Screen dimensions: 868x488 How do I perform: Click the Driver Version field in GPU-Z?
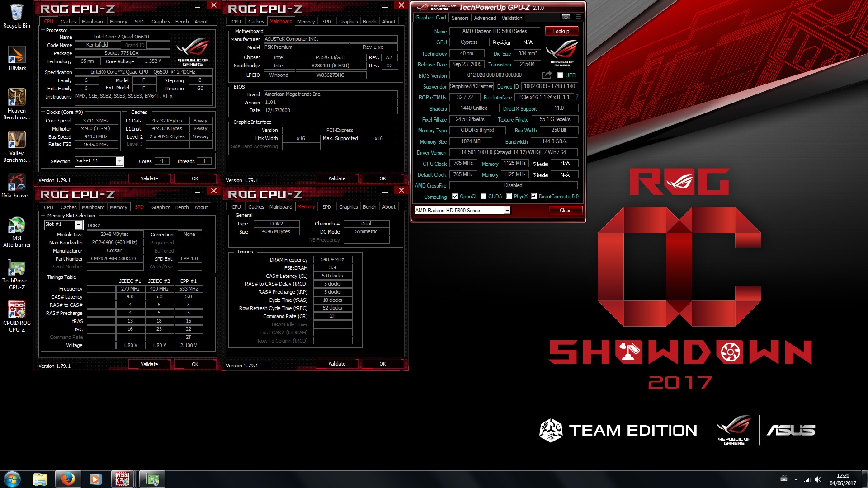point(514,152)
